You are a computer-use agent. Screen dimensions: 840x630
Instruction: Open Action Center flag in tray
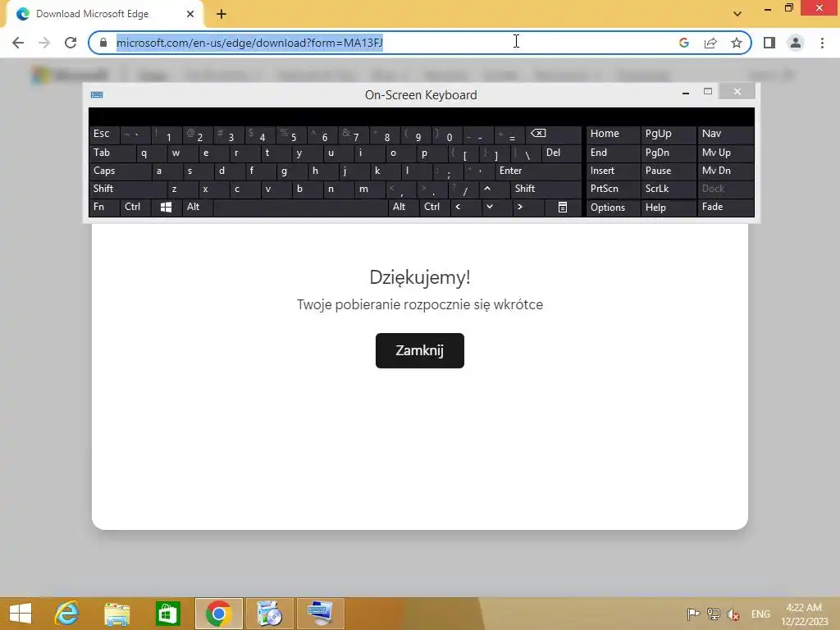click(692, 614)
